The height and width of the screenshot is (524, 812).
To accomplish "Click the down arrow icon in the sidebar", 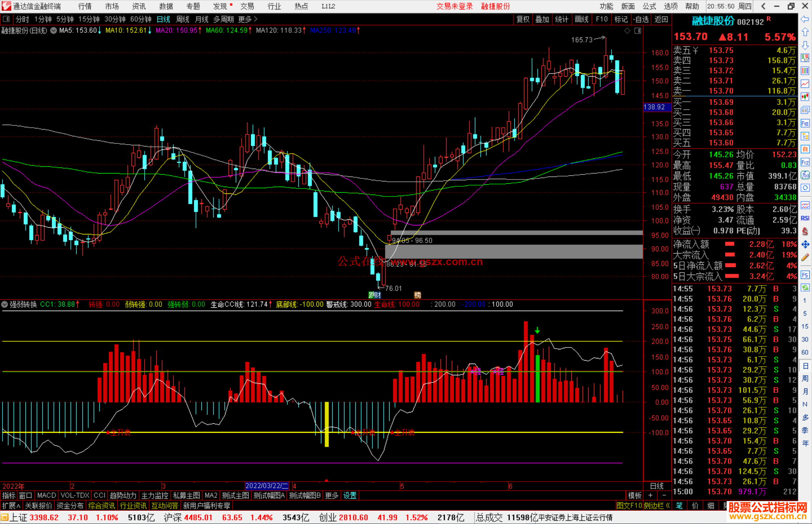I will [805, 45].
